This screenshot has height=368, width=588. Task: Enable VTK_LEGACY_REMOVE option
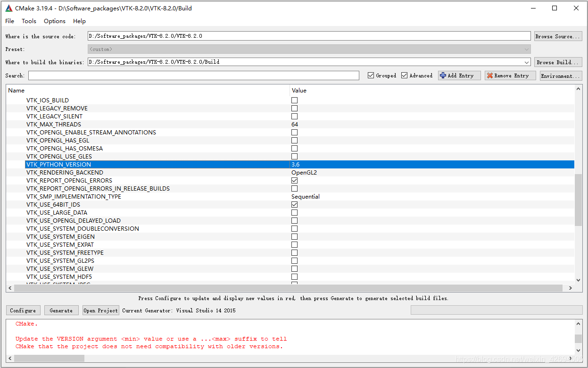294,108
